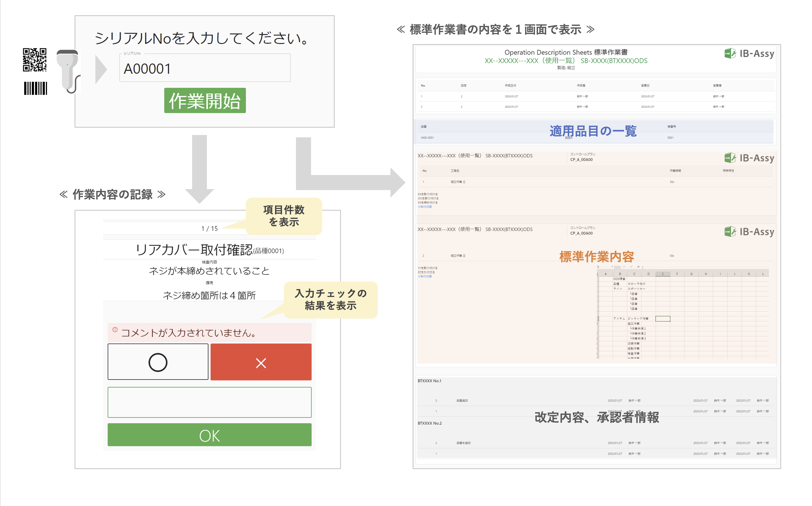Click the QR code image
The height and width of the screenshot is (506, 812).
[x=34, y=60]
